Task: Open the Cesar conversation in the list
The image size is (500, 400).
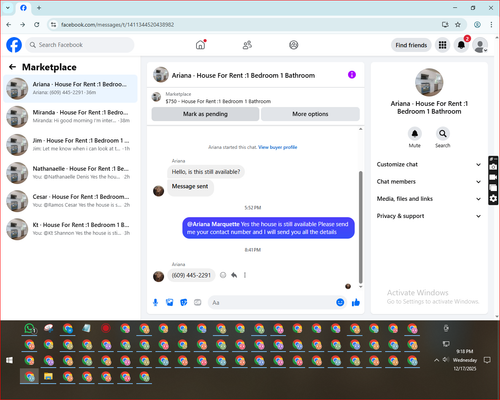Action: (x=70, y=201)
